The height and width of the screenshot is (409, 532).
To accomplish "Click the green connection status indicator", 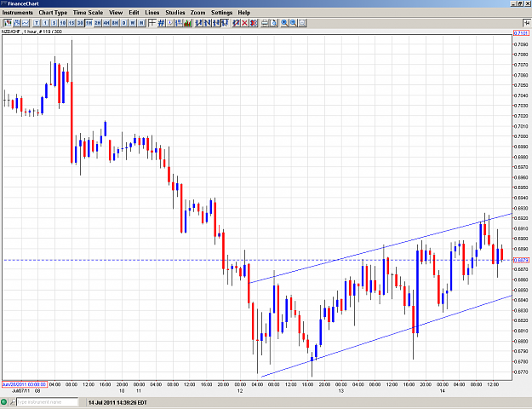I will tap(4, 402).
